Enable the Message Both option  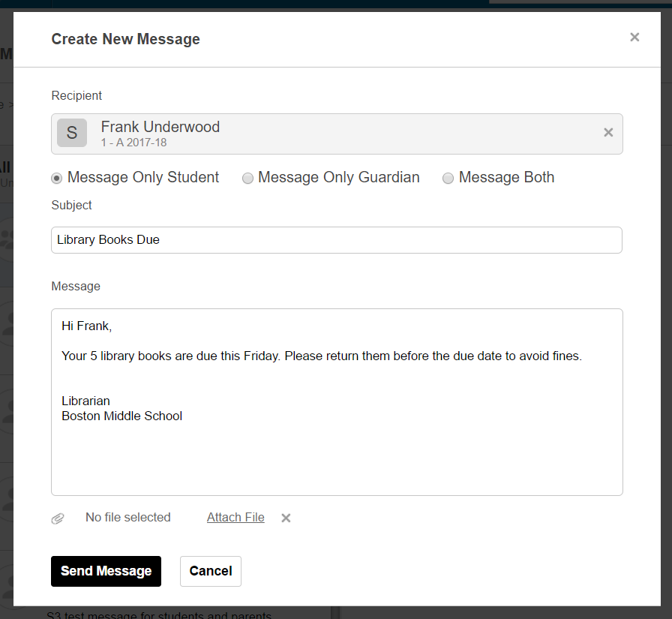[448, 178]
